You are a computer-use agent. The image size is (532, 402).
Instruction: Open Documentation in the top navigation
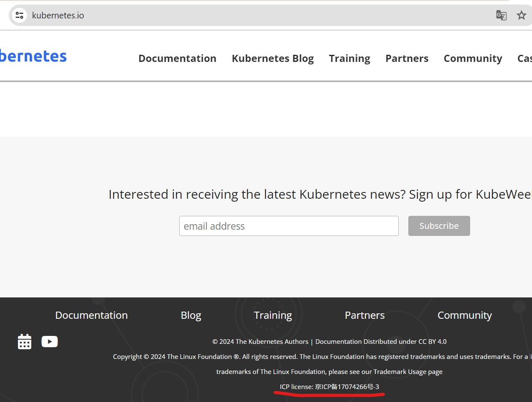(177, 59)
